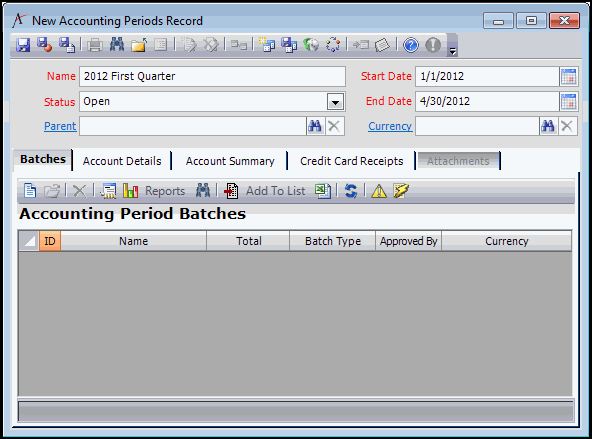Click the binoculars Find icon in main toolbar
Screen dimensions: 592x439
[117, 45]
